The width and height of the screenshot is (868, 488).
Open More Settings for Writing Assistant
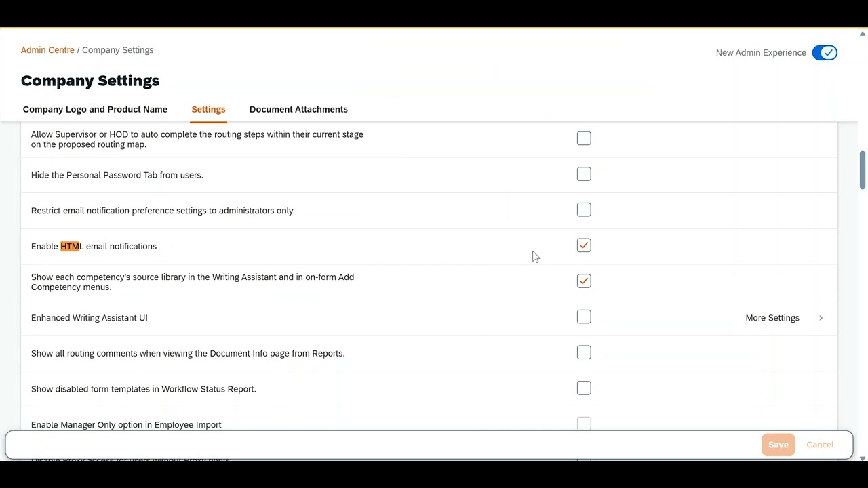click(x=772, y=318)
